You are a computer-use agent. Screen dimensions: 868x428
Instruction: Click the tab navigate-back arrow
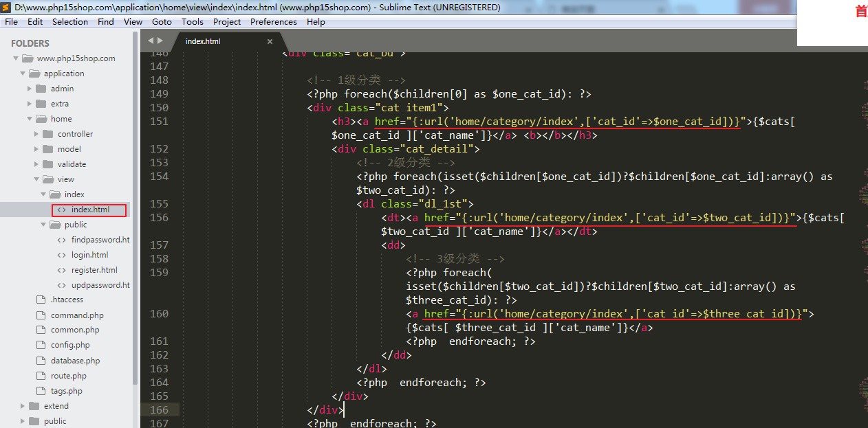tap(151, 41)
